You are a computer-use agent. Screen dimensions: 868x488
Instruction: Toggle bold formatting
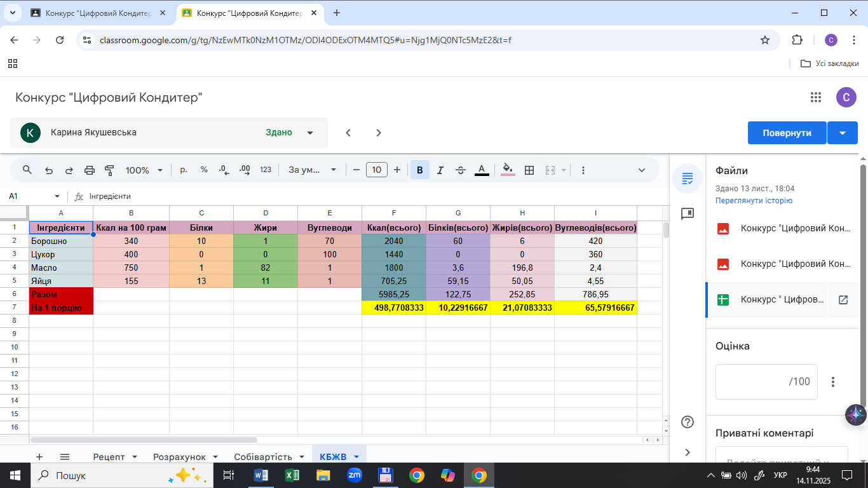[419, 170]
